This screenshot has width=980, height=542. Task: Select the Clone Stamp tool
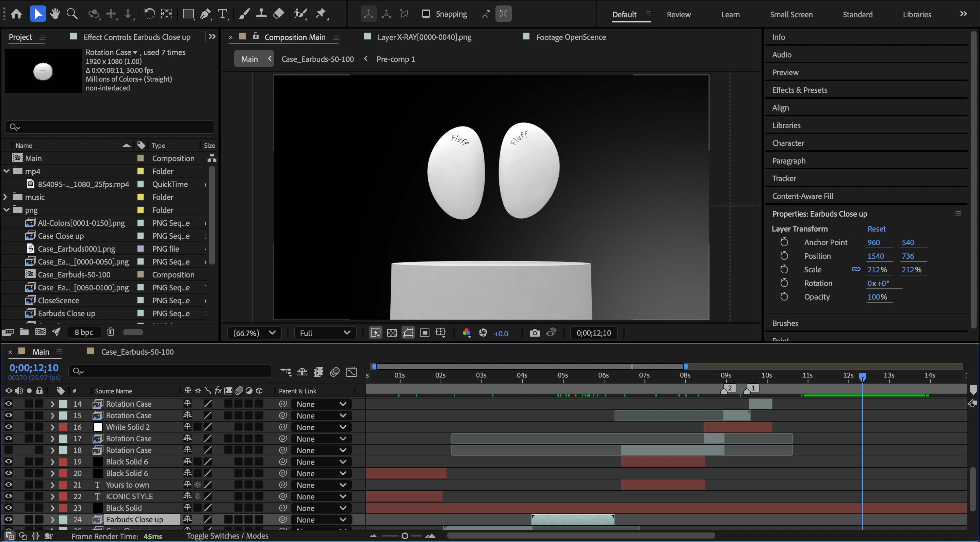pyautogui.click(x=261, y=14)
